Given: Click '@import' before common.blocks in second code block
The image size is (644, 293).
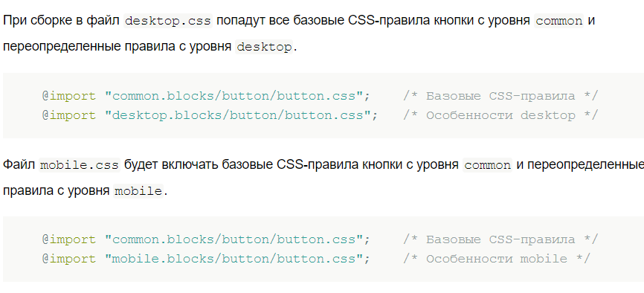Looking at the screenshot, I should tap(69, 239).
